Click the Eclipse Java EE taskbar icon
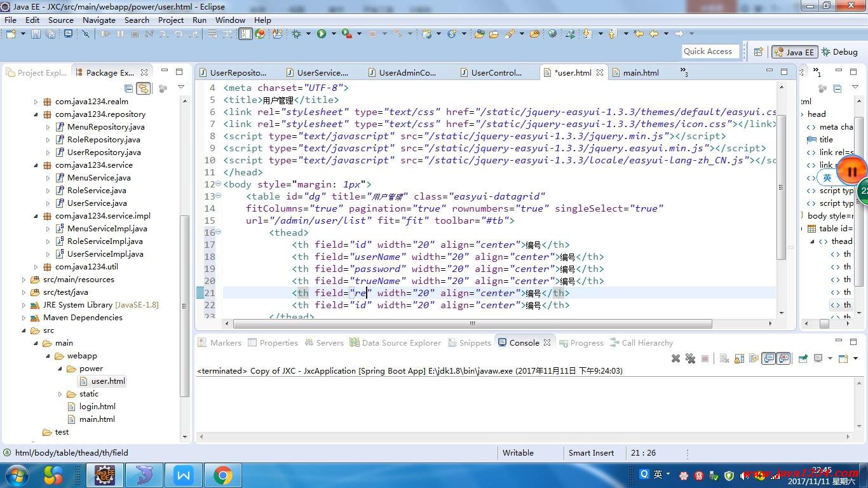Screen dimensions: 868x488 [105, 475]
